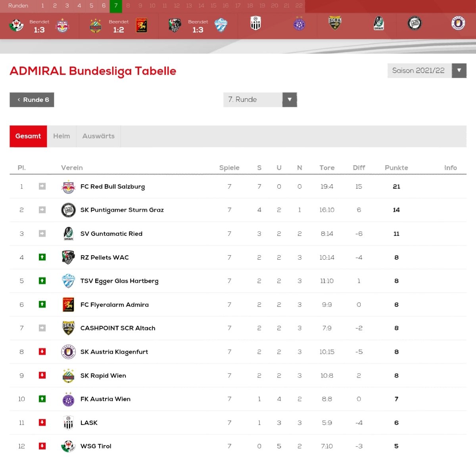Screen dimensions: 476x467
Task: Click the green up arrow beside RZ Pellets WAC
Action: tap(42, 257)
